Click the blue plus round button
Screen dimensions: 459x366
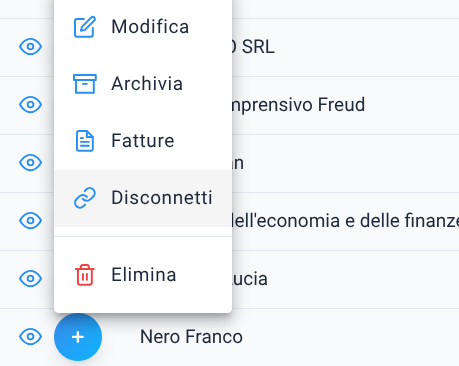point(78,337)
